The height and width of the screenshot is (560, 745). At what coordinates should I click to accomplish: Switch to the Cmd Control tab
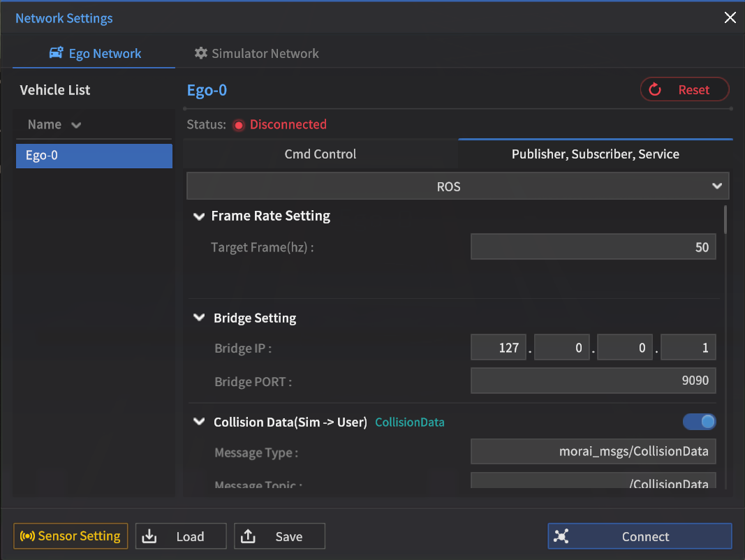pos(320,154)
